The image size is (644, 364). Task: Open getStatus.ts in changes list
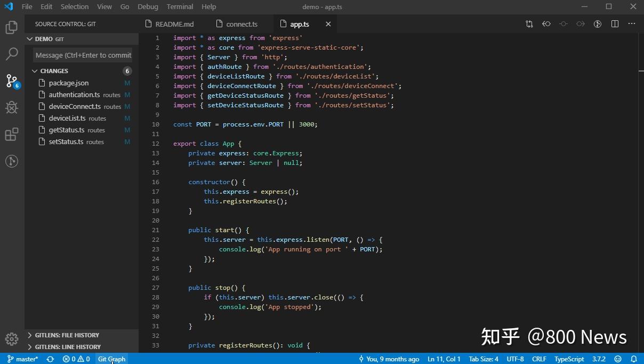click(82, 130)
